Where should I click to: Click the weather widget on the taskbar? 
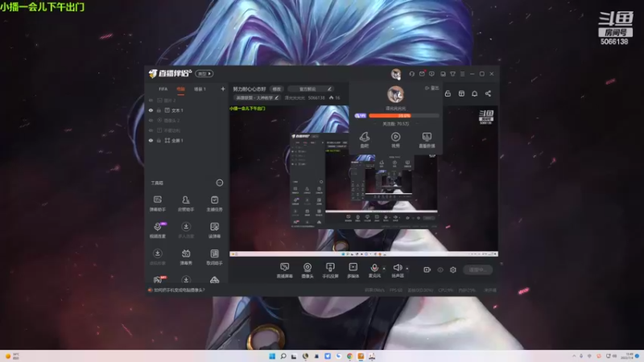11,356
